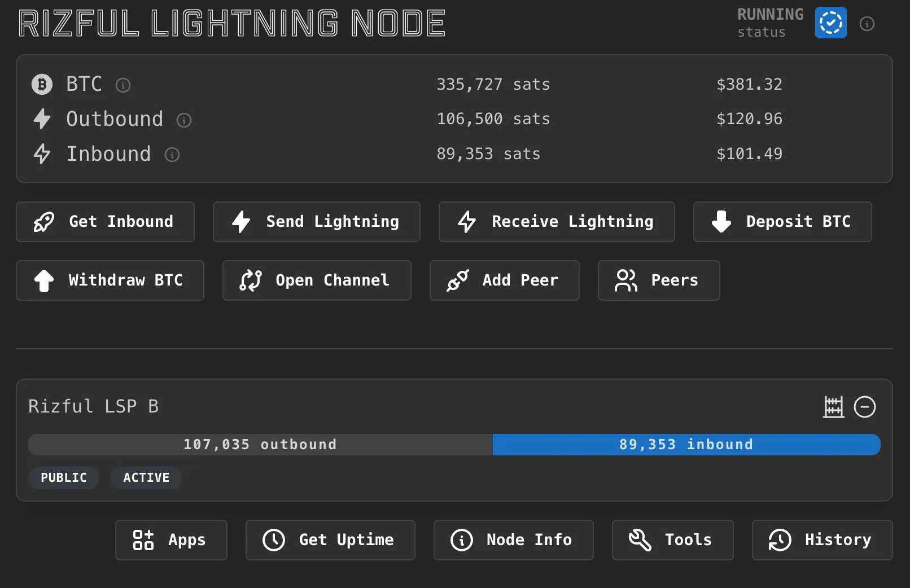Click the RIZFUL LIGHTNING NODE title
The height and width of the screenshot is (588, 910).
pos(232,24)
